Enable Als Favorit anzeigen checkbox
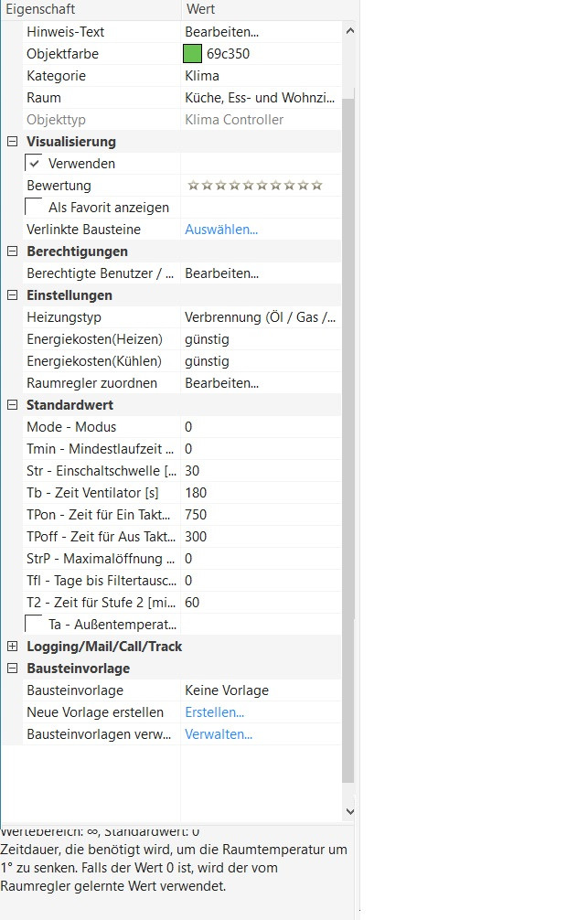The width and height of the screenshot is (588, 920). [34, 207]
